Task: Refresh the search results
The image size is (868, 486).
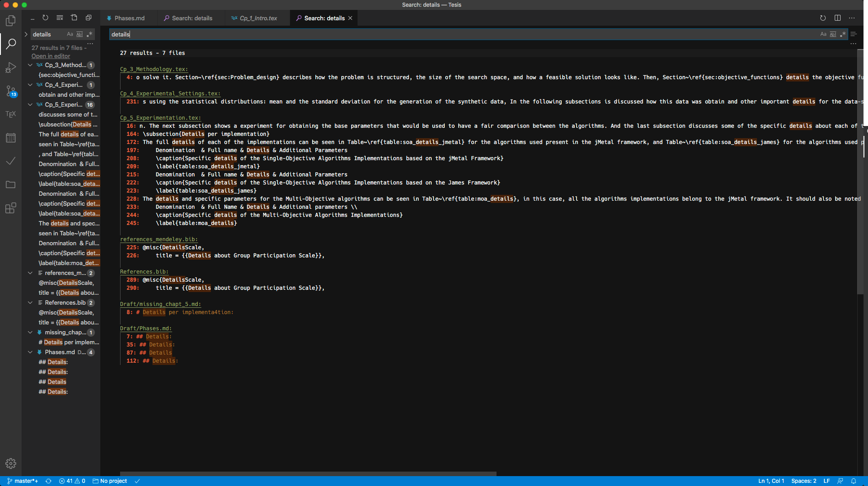Action: 45,18
